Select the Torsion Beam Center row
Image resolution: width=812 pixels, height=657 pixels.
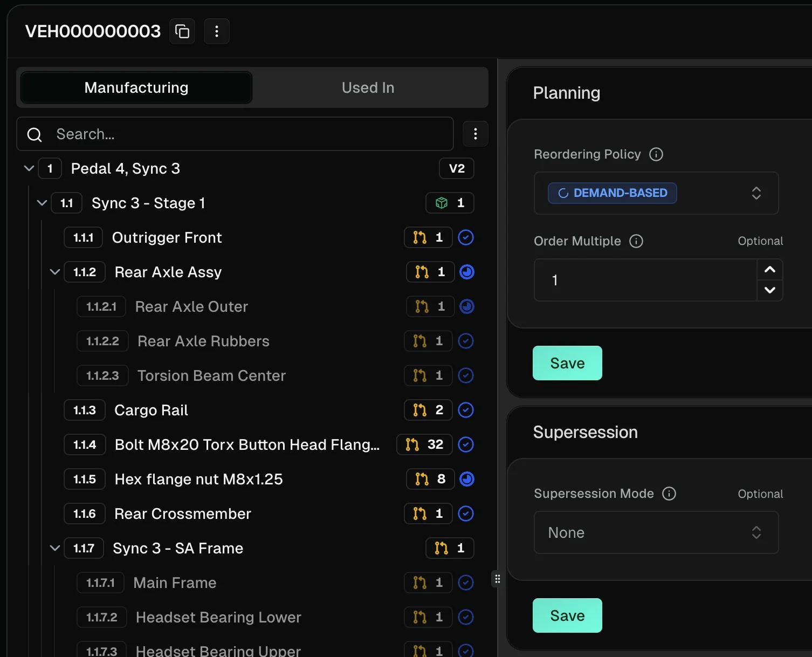click(275, 375)
